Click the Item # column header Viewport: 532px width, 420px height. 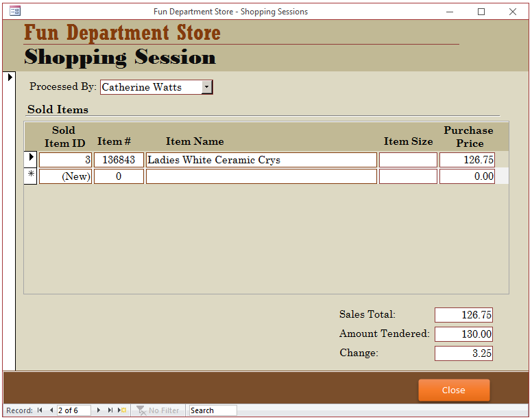(114, 141)
